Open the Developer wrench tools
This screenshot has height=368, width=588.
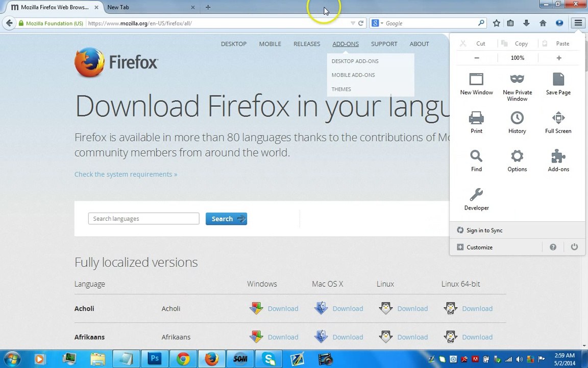tap(476, 199)
